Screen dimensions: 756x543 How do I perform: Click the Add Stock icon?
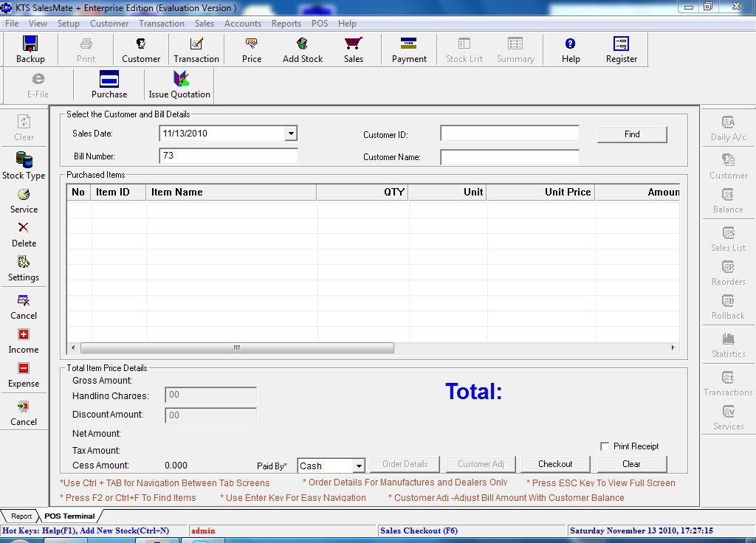point(302,49)
